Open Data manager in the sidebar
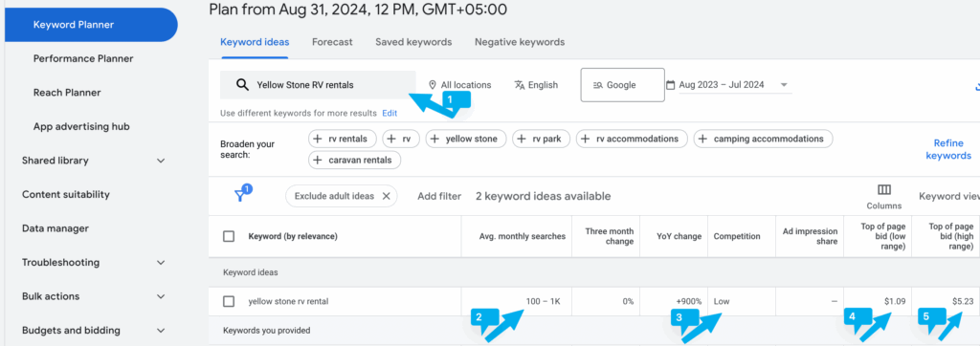This screenshot has width=980, height=346. click(55, 228)
